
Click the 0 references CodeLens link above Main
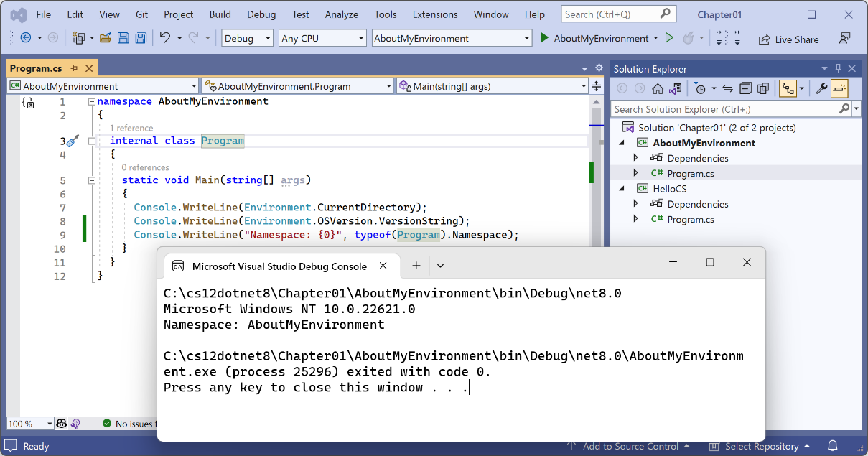(x=145, y=167)
